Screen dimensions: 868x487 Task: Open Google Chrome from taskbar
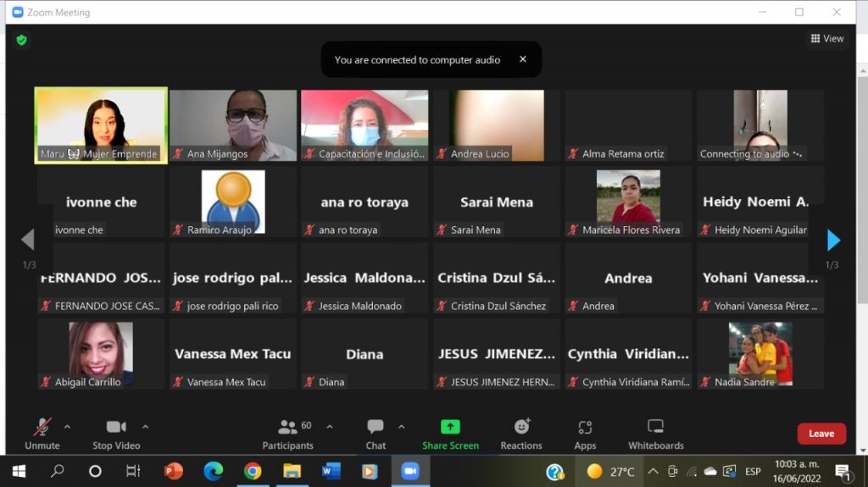[x=253, y=471]
